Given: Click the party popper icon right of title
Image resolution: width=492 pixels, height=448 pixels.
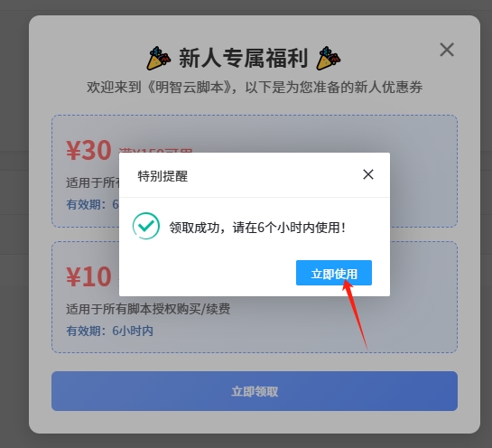Looking at the screenshot, I should 329,58.
